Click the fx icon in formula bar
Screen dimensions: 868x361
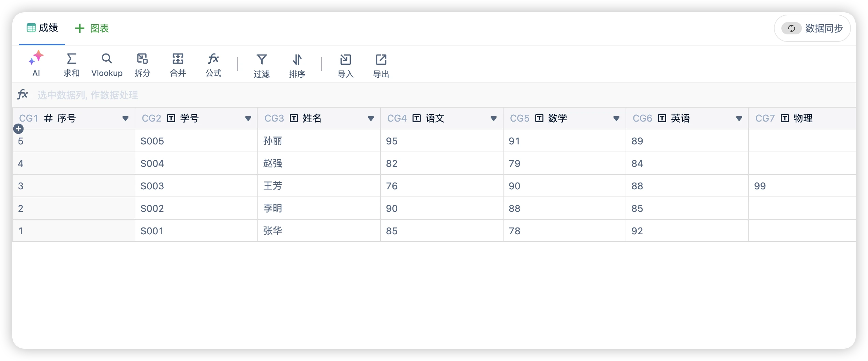23,94
